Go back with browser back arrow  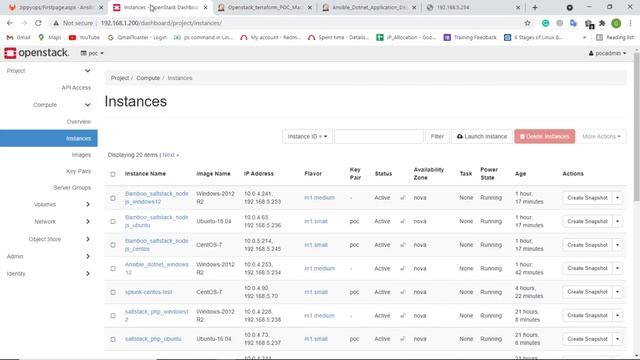[x=10, y=23]
